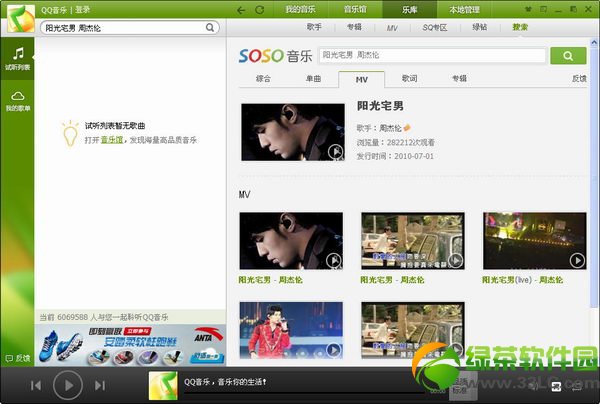Select the MV sub-tab under 乐库
The image size is (600, 404).
(x=392, y=28)
